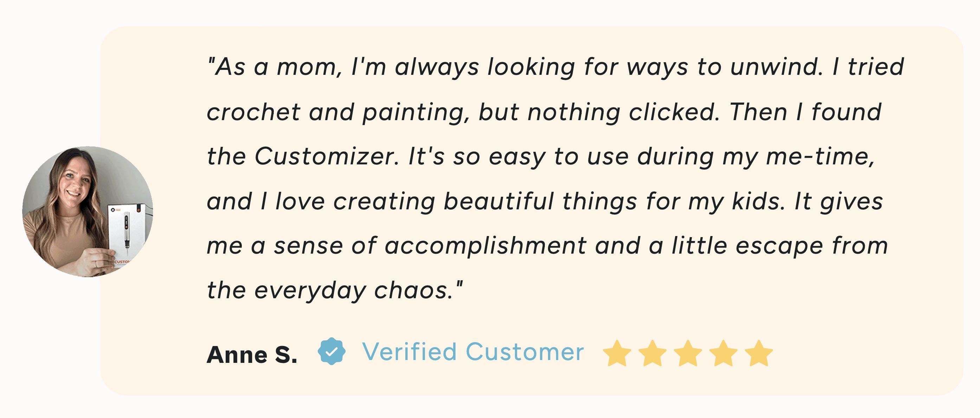Click the second gold rating star

652,353
